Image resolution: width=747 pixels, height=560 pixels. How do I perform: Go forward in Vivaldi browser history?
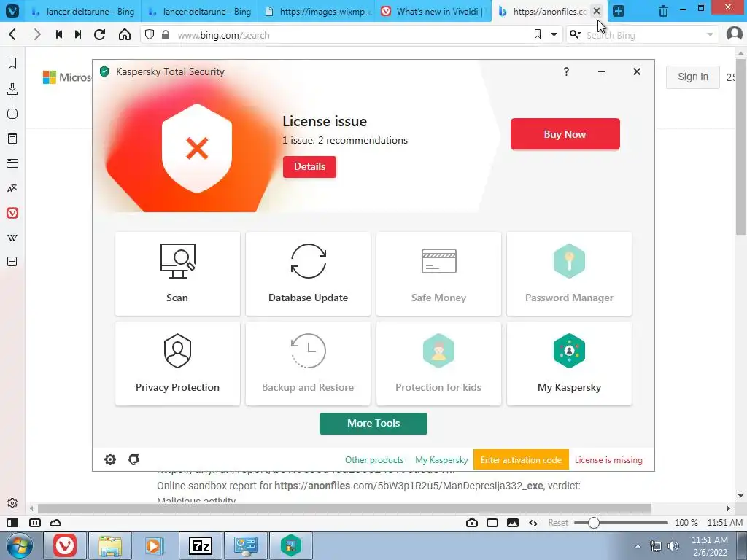[x=36, y=34]
